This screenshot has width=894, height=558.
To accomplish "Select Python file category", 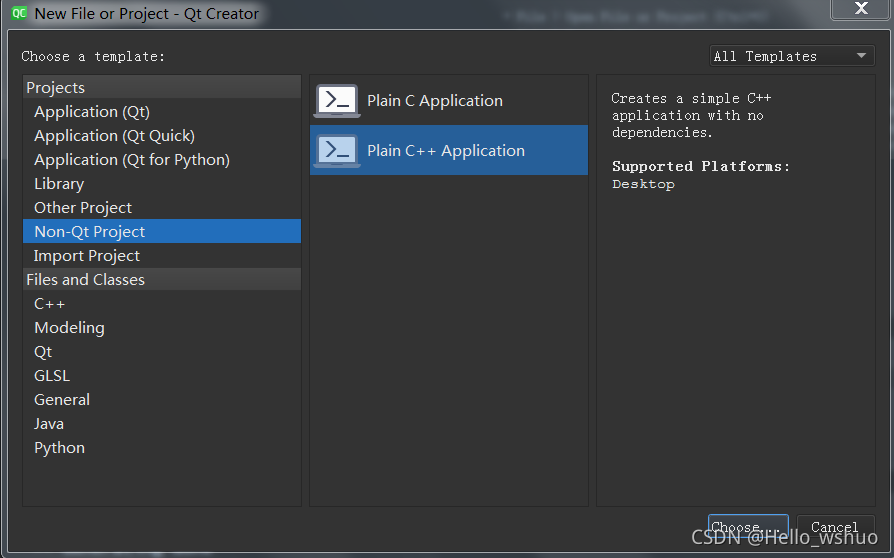I will click(162, 447).
